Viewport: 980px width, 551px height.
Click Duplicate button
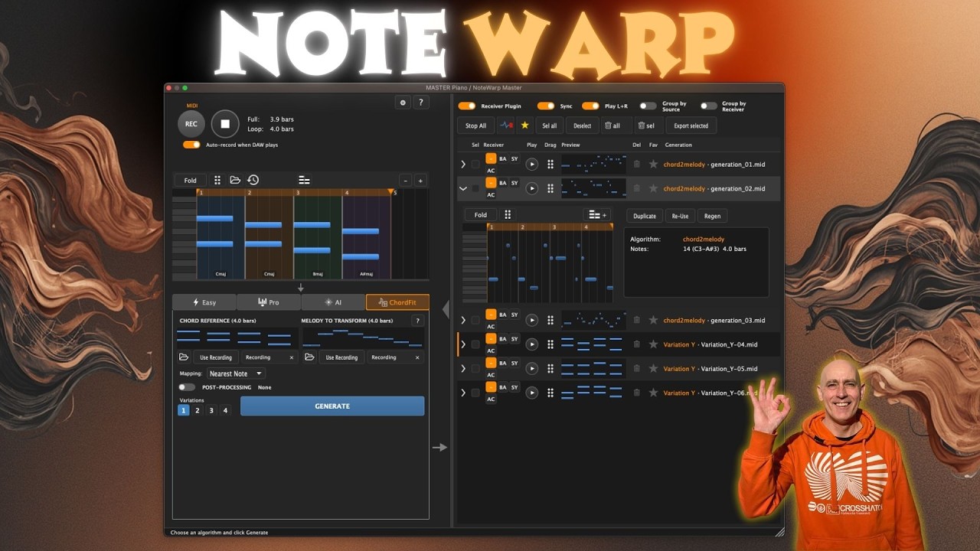(645, 216)
